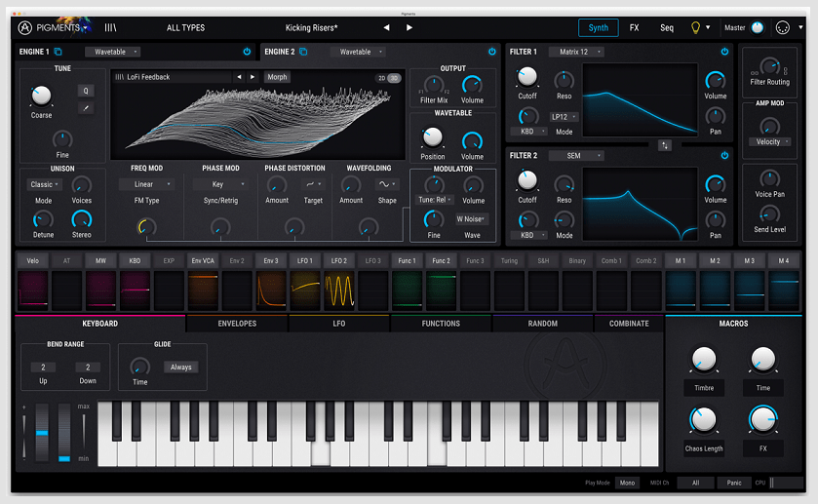Viewport: 818px width, 504px height.
Task: Open Filter 1 Matrix 12 type dropdown
Action: coord(576,52)
